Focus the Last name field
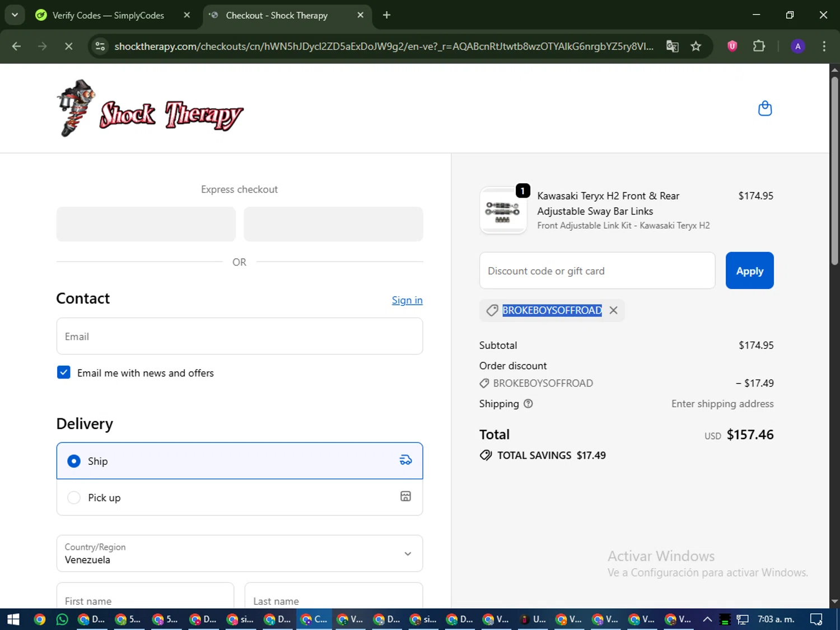The width and height of the screenshot is (840, 630). (334, 595)
